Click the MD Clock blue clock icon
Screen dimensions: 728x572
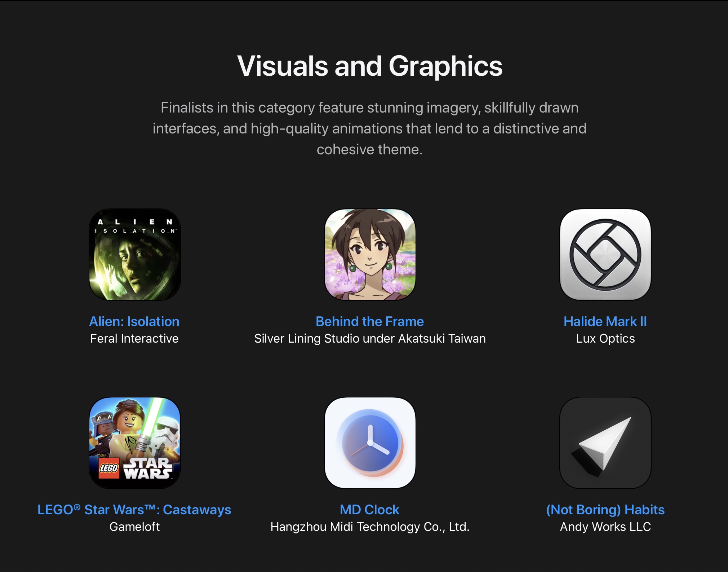(370, 443)
